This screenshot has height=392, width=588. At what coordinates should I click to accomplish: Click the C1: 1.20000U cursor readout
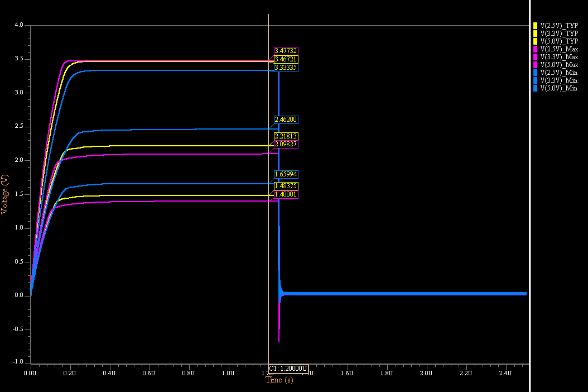click(289, 368)
